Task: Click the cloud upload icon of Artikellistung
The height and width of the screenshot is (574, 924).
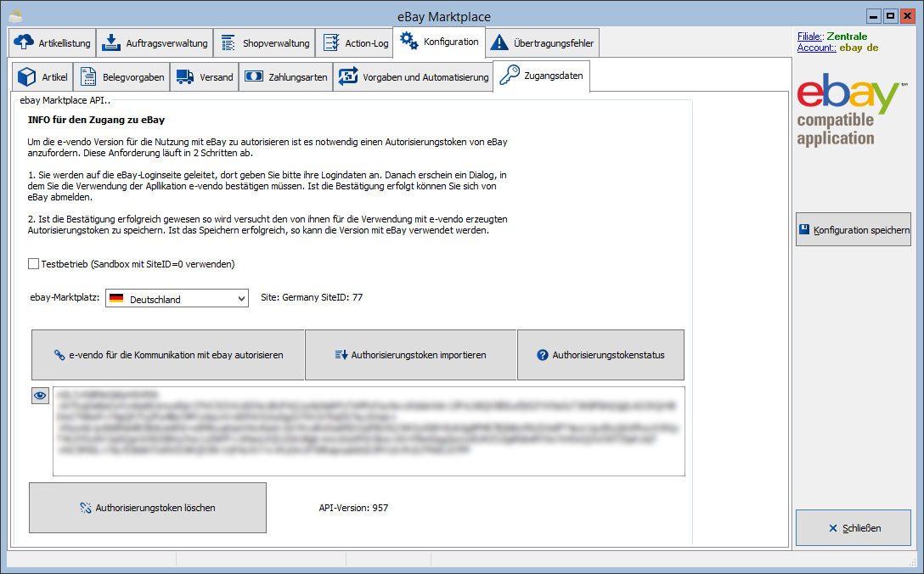Action: 24,42
